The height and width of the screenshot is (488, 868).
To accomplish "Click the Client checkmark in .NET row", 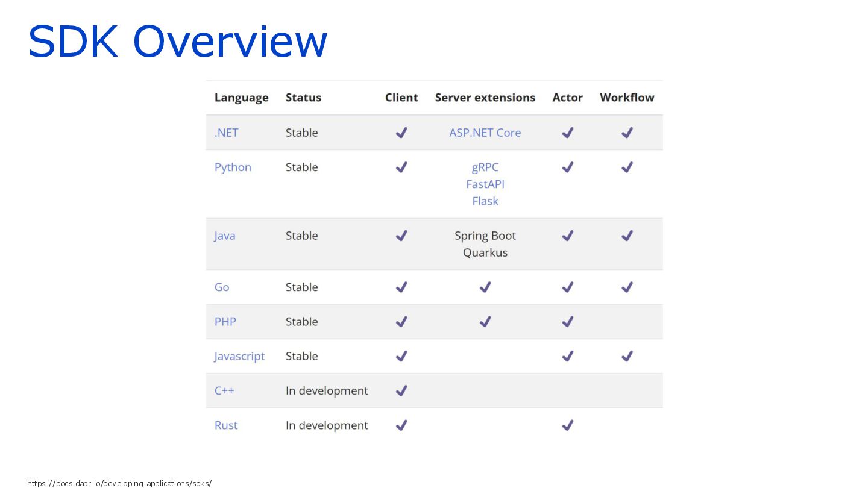I will pos(401,133).
